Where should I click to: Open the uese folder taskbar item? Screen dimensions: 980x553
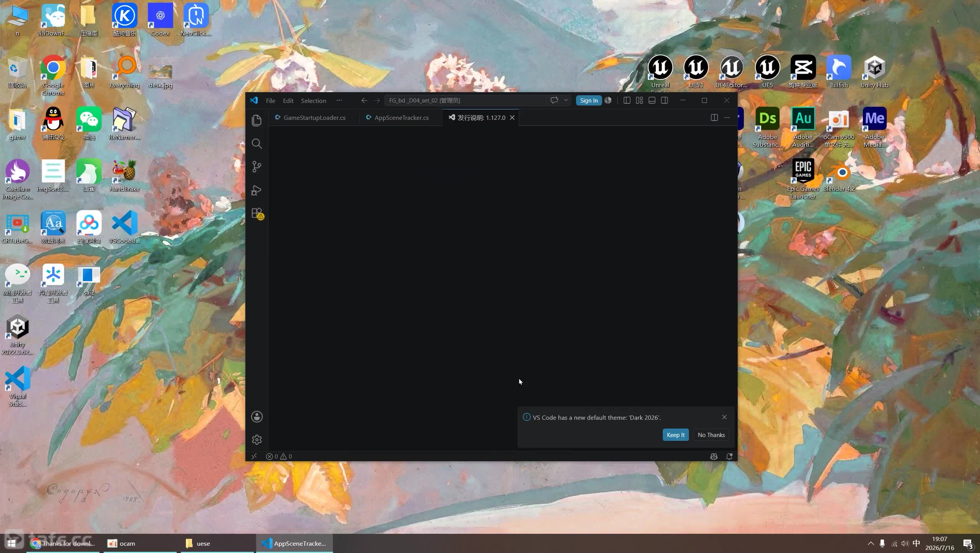coord(217,543)
